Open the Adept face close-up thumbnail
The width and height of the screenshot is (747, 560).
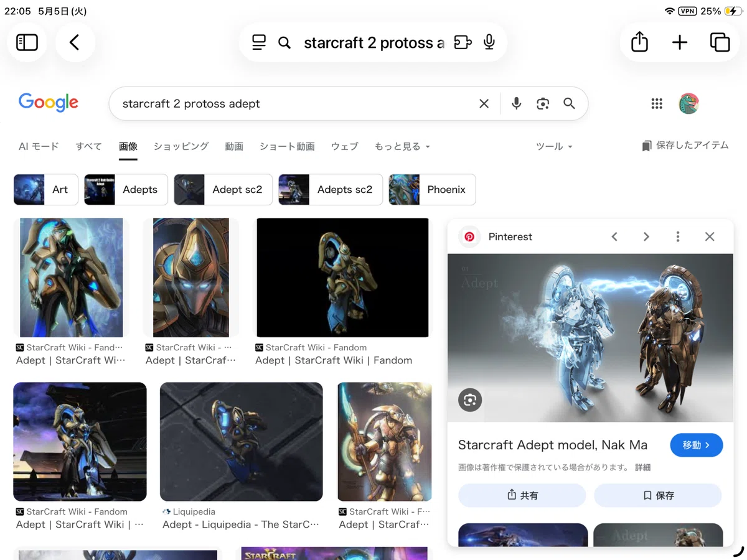[x=190, y=278]
